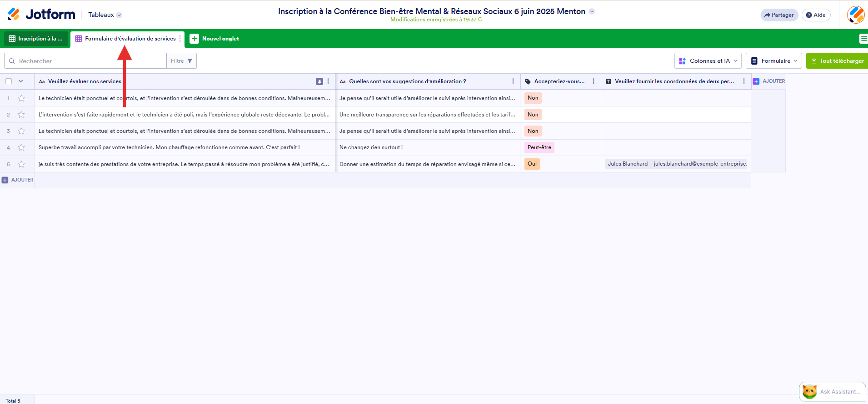Open menu dots of Accepteriez-vous column
Viewport: 868px width, 404px height.
[x=594, y=81]
